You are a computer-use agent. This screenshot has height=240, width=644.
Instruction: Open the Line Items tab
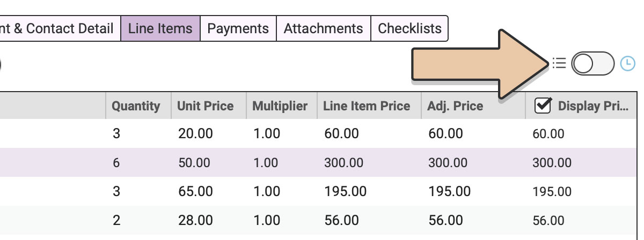pos(160,28)
